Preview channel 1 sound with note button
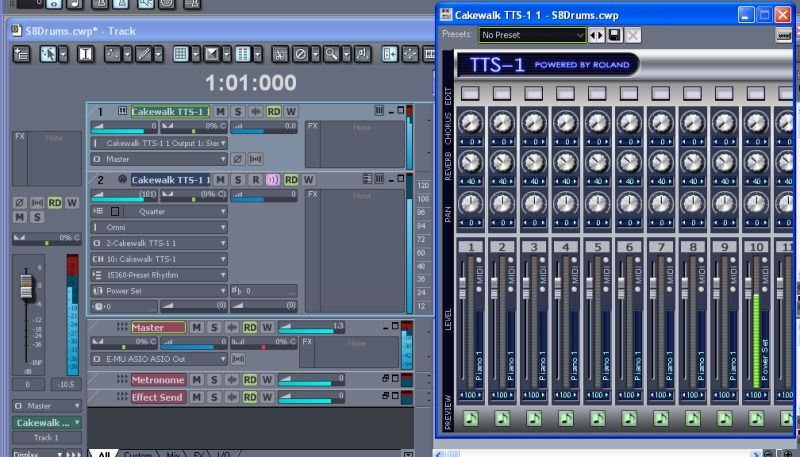Image resolution: width=800 pixels, height=457 pixels. [470, 418]
